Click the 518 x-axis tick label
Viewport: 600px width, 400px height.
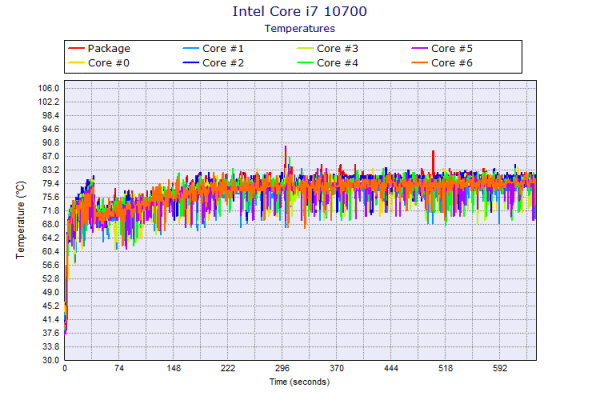[x=445, y=368]
